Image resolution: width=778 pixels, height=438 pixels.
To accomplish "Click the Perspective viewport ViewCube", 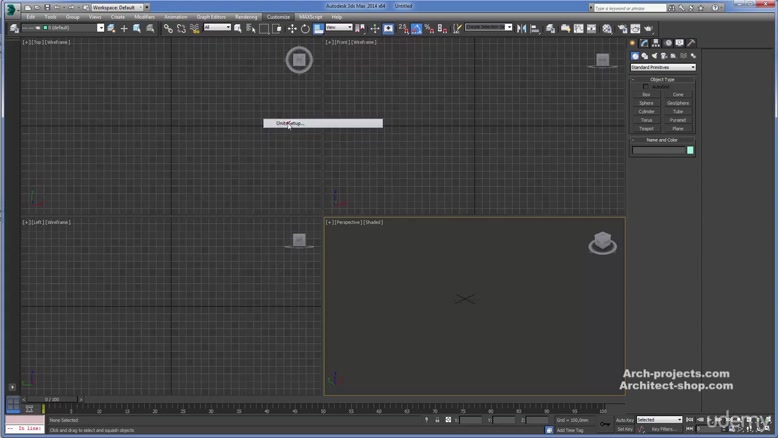I will (x=602, y=242).
